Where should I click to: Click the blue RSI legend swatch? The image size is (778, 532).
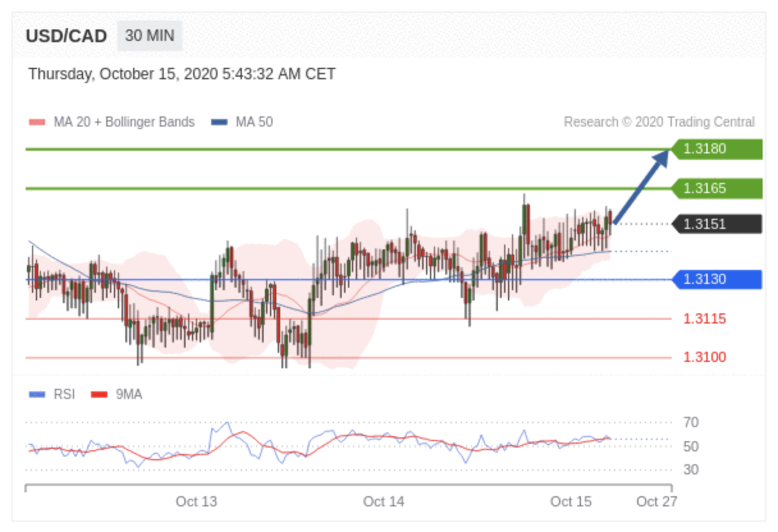click(37, 395)
